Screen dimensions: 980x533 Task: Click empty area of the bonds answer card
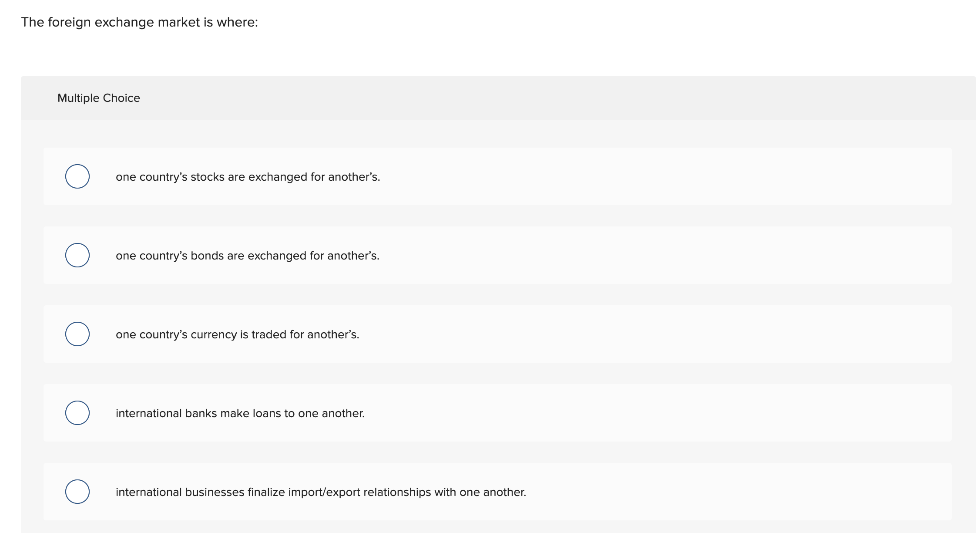tap(653, 255)
